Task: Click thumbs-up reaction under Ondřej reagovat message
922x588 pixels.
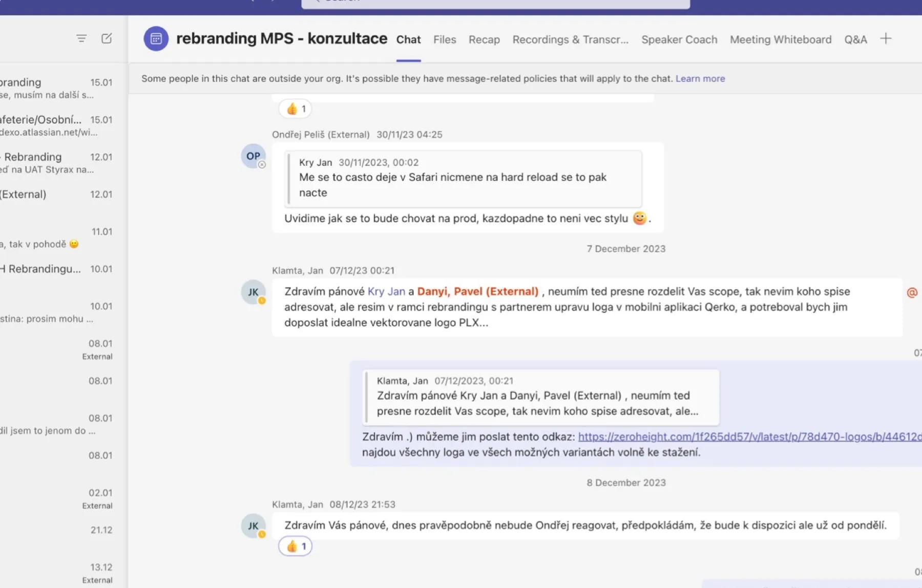Action: tap(296, 547)
